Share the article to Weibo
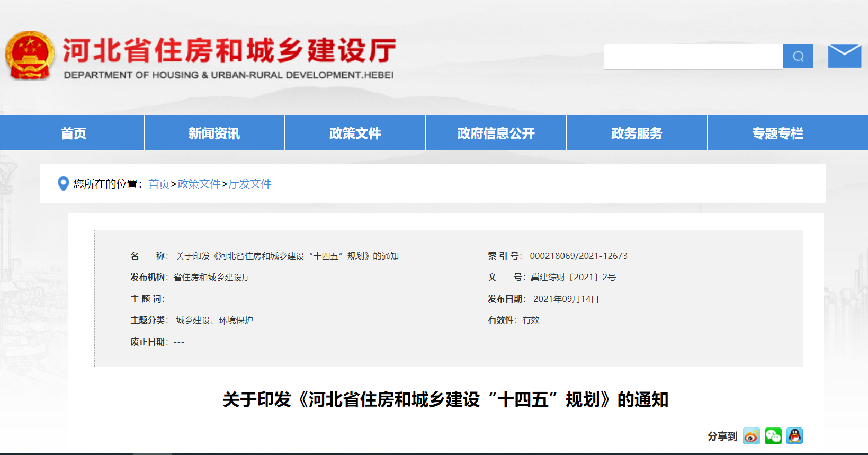Image resolution: width=868 pixels, height=455 pixels. (751, 436)
